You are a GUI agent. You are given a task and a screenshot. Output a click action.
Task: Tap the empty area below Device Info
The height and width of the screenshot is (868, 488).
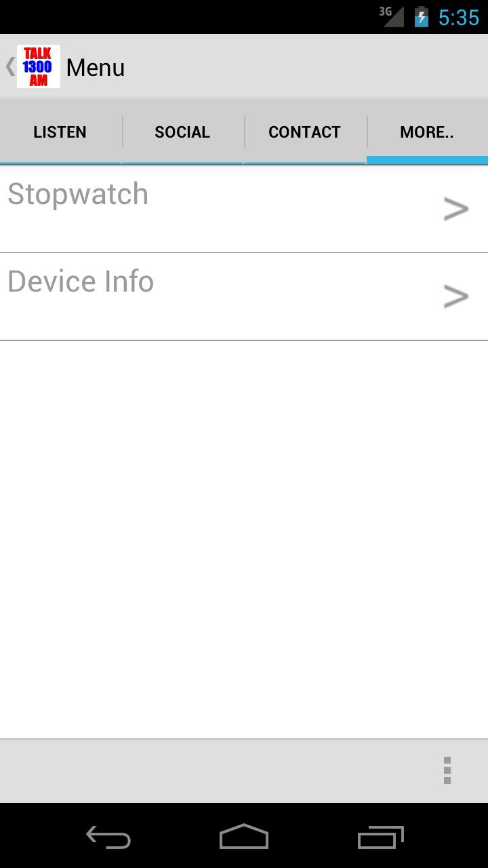pyautogui.click(x=244, y=539)
